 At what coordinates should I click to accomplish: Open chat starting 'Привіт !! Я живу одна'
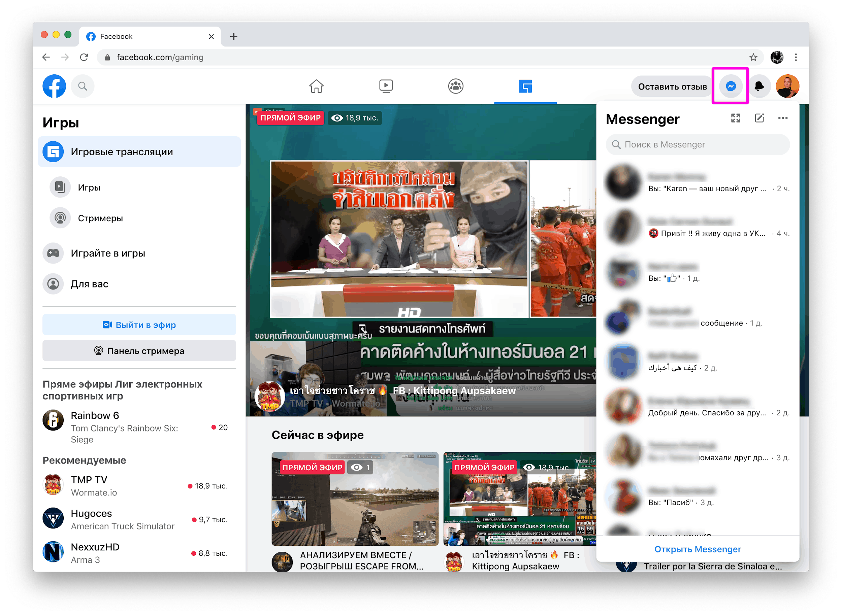click(698, 227)
